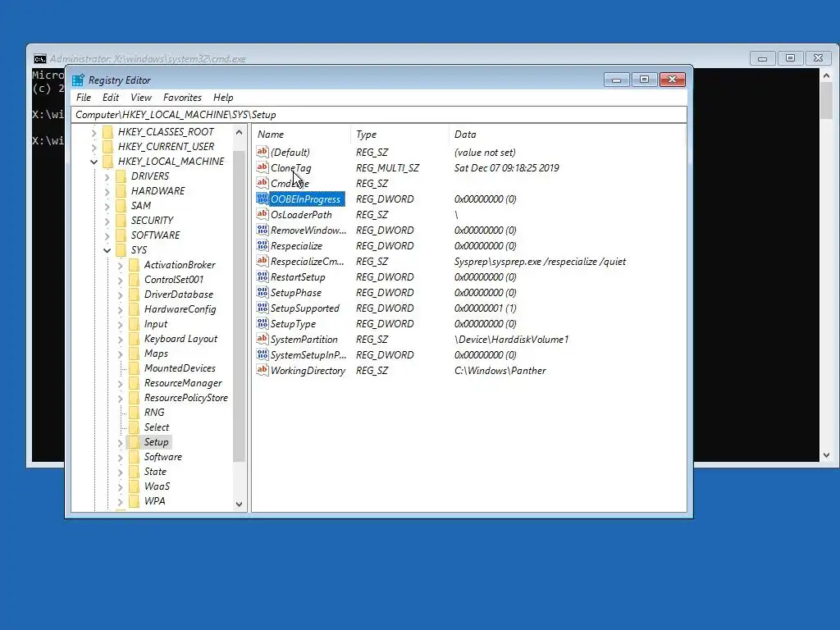Click the SystemSetupInP... DWORD icon
Image resolution: width=840 pixels, height=630 pixels.
coord(262,354)
